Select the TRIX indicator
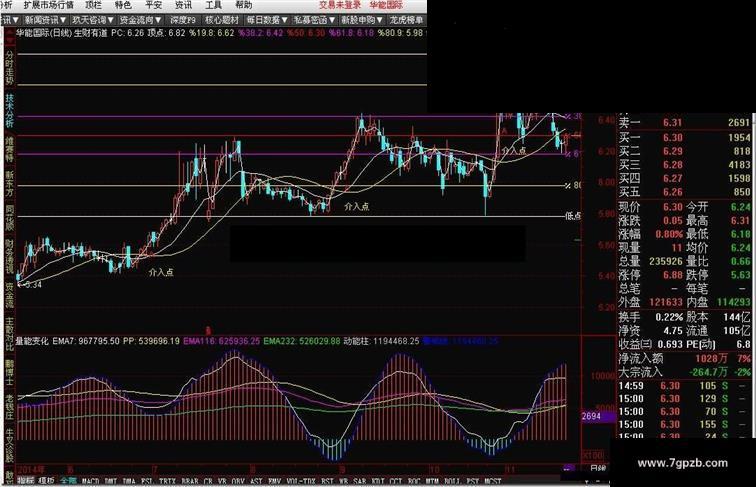 [x=167, y=481]
